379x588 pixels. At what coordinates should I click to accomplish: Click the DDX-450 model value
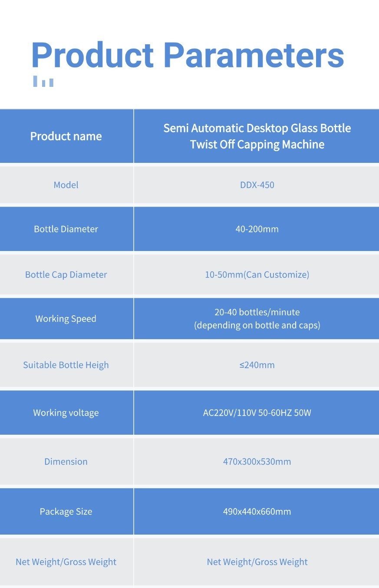(x=257, y=185)
